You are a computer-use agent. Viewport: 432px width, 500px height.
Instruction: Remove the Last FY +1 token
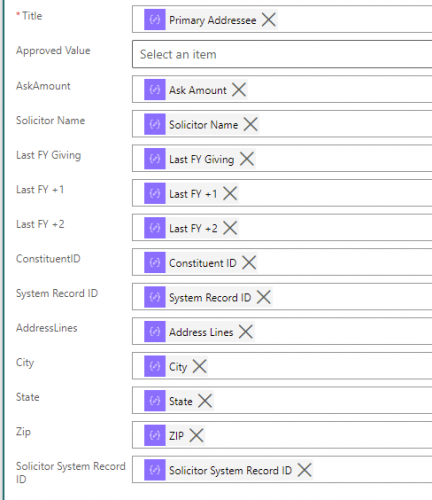coord(230,193)
